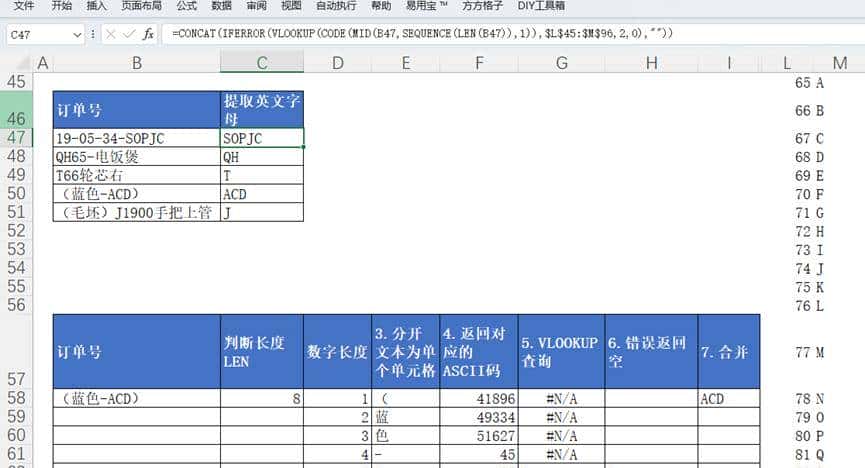
Task: Select result cell QH in column C
Action: (261, 157)
